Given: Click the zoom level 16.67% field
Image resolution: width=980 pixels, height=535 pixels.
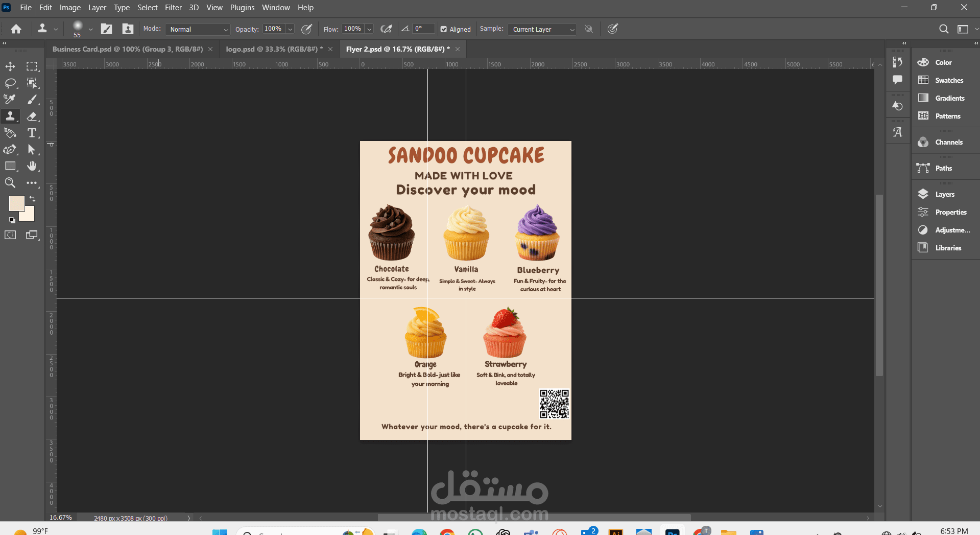Looking at the screenshot, I should [61, 518].
